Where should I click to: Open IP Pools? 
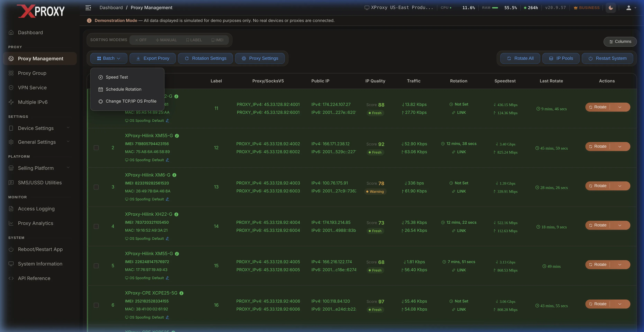coord(561,58)
